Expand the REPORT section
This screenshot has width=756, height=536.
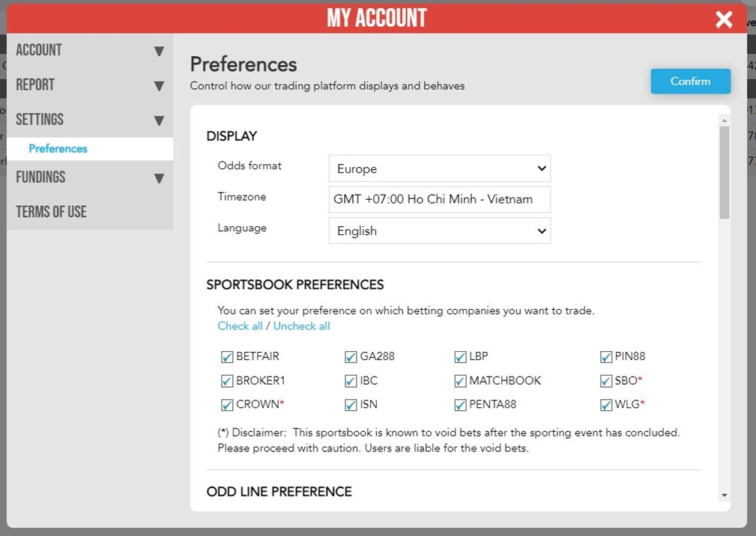click(x=90, y=85)
